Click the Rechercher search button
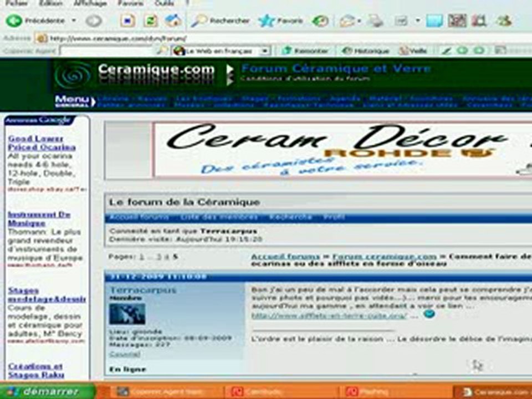 (x=220, y=21)
